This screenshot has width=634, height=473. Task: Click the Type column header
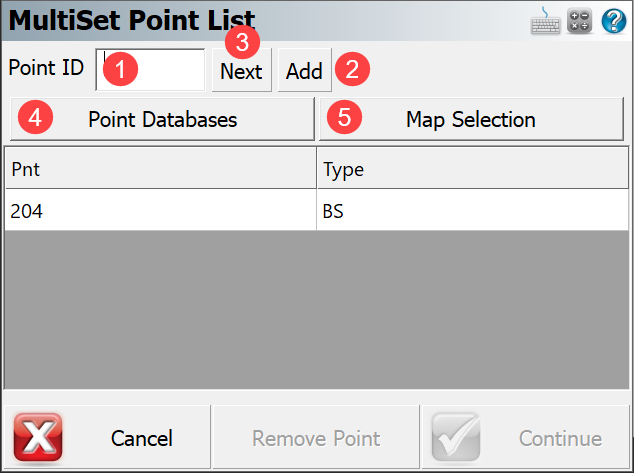point(473,169)
